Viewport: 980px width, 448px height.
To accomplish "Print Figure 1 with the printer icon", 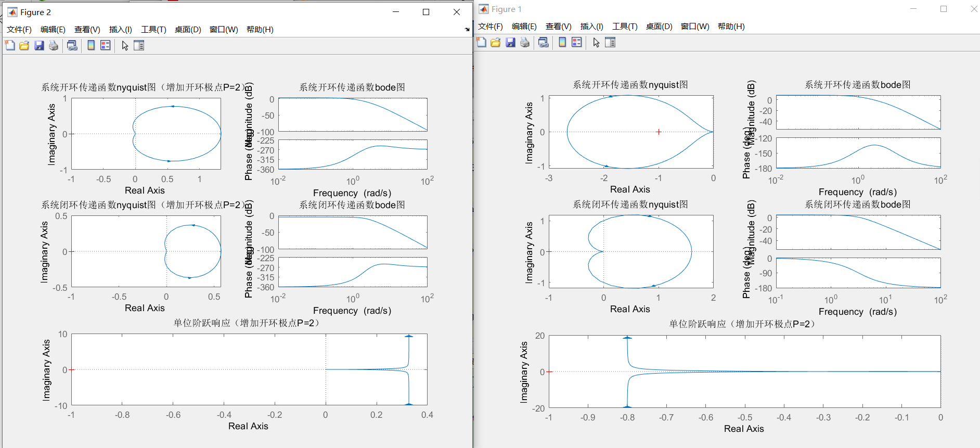I will pyautogui.click(x=525, y=42).
